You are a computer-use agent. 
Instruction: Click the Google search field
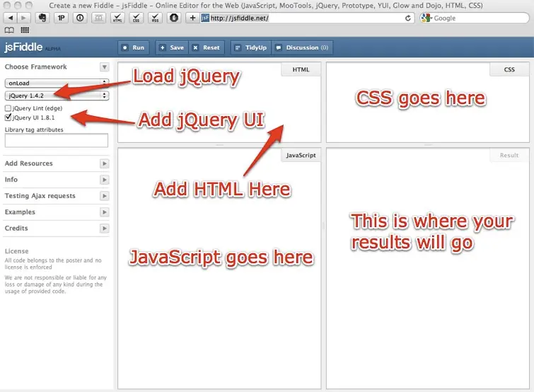click(475, 18)
